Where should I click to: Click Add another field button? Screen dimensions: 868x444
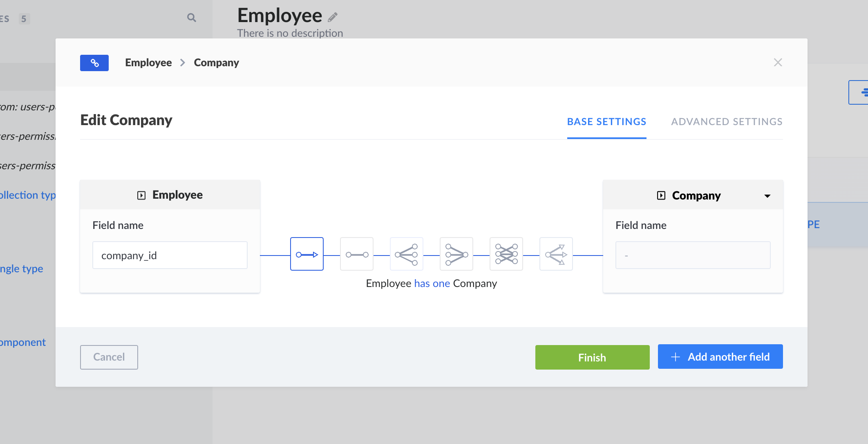coord(720,357)
